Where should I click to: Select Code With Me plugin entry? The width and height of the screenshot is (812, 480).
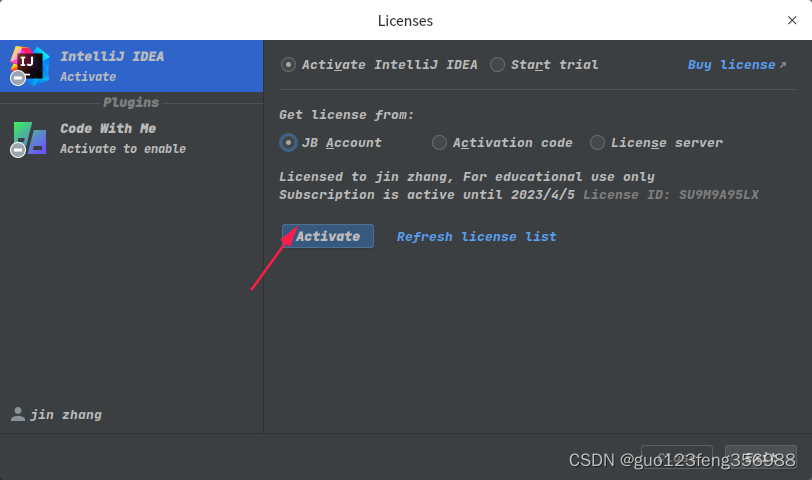click(x=132, y=139)
